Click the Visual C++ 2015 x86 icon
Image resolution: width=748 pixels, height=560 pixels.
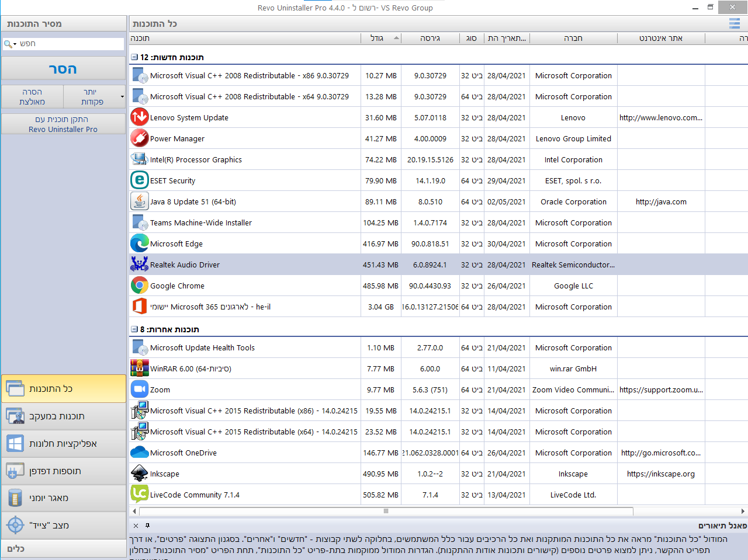tap(140, 411)
